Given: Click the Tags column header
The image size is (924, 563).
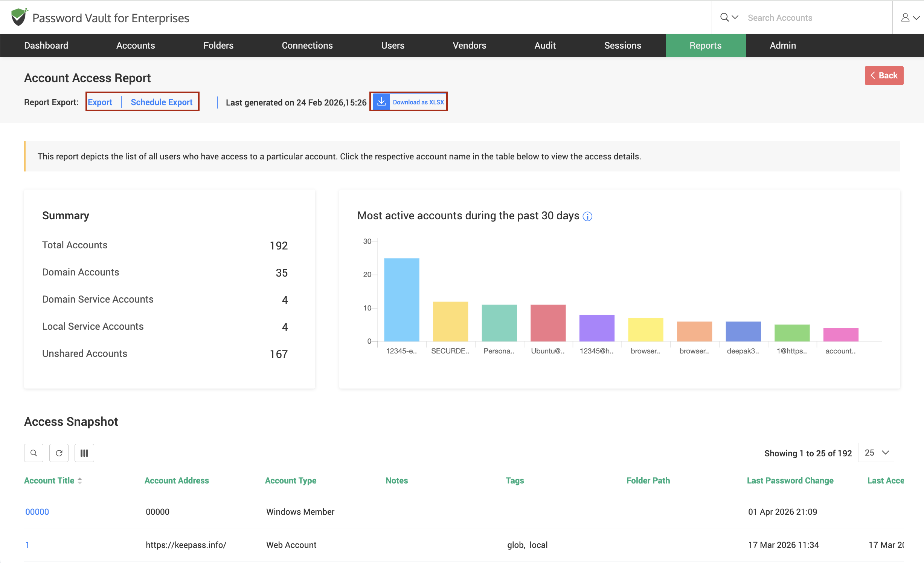Looking at the screenshot, I should (515, 480).
